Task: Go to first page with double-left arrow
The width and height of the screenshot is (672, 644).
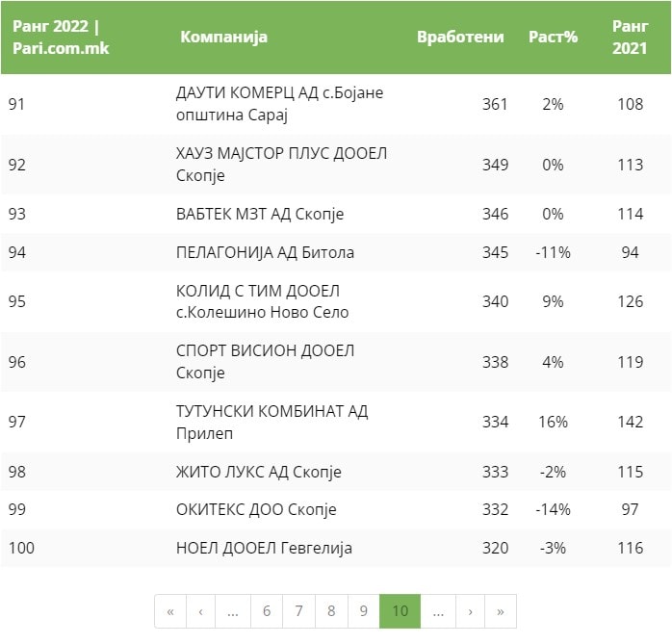Action: point(170,611)
